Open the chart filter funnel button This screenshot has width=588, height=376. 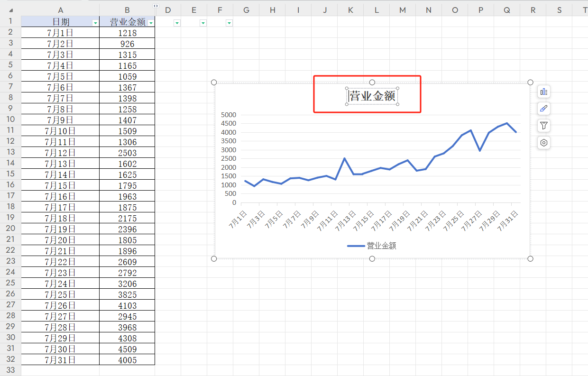pyautogui.click(x=544, y=126)
